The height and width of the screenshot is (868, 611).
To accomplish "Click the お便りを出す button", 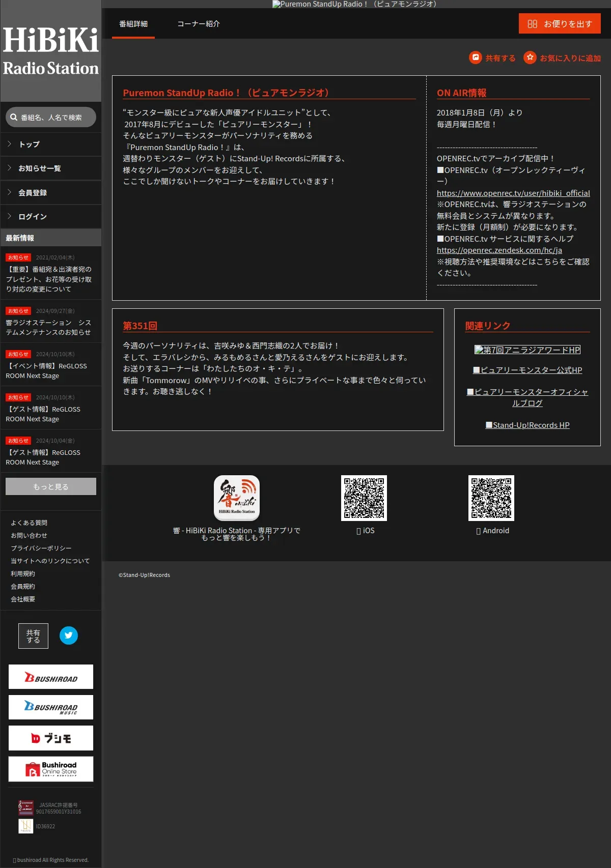I will point(560,23).
